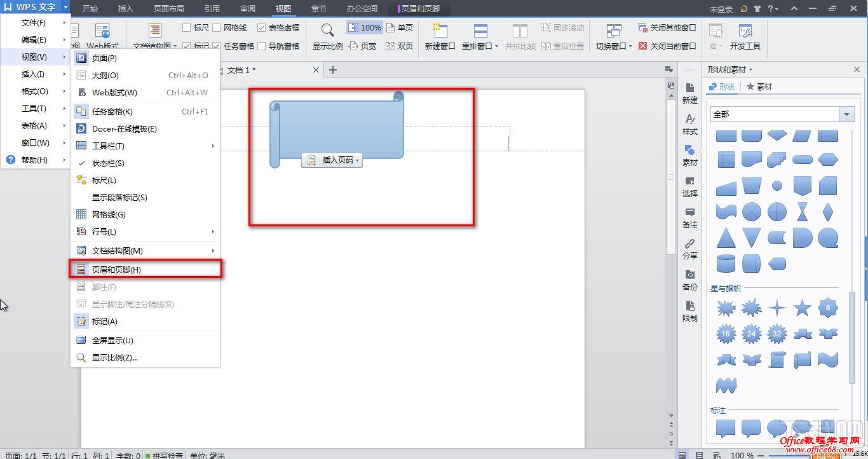Choose 页眉和页脚(H) from the view menu
Image resolution: width=868 pixels, height=459 pixels.
click(145, 270)
